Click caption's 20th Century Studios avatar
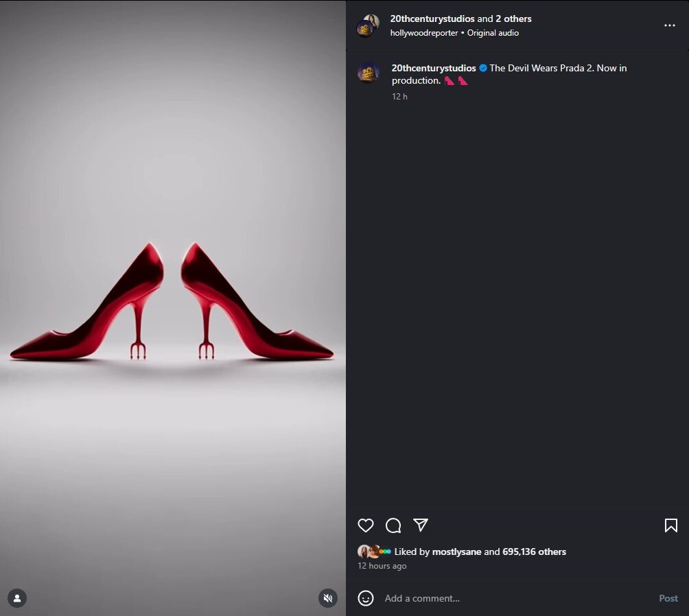This screenshot has width=689, height=616. tap(369, 72)
